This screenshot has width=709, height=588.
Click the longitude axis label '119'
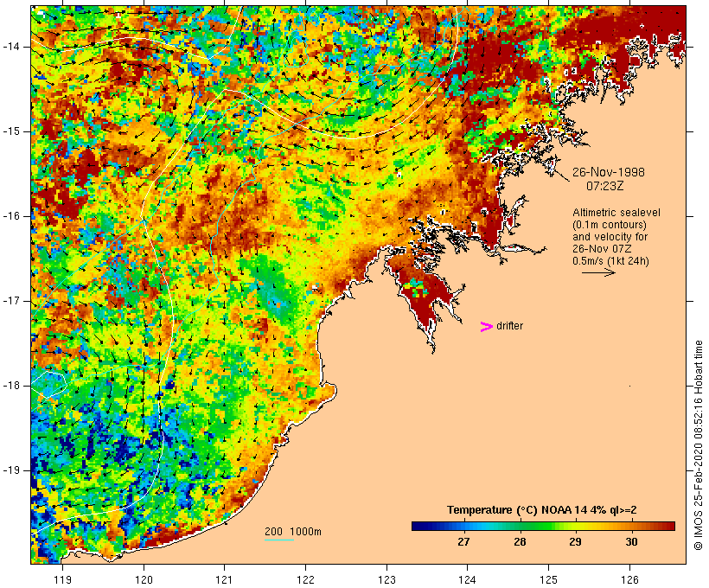coord(62,579)
